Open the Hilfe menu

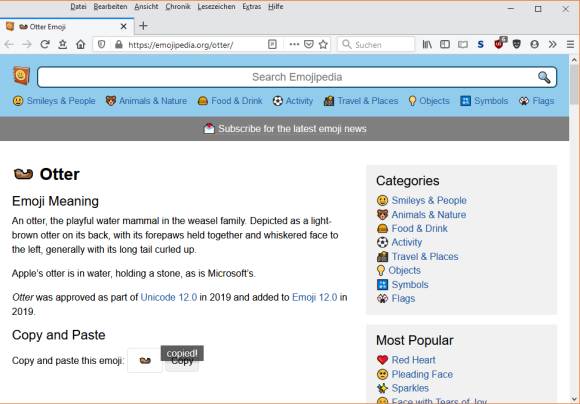coord(276,7)
